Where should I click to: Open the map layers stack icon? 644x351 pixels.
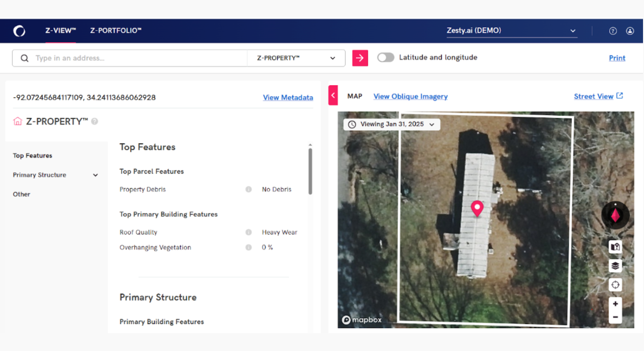[616, 266]
